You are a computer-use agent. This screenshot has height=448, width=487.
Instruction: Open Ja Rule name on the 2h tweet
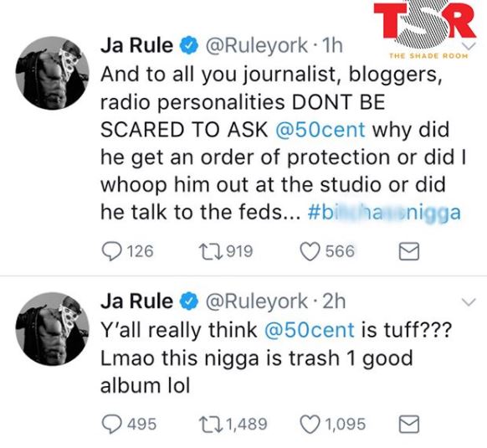(x=136, y=301)
